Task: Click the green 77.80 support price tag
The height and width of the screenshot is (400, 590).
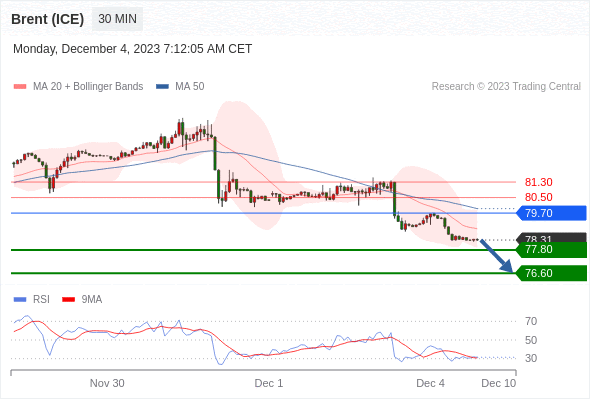Action: 551,249
